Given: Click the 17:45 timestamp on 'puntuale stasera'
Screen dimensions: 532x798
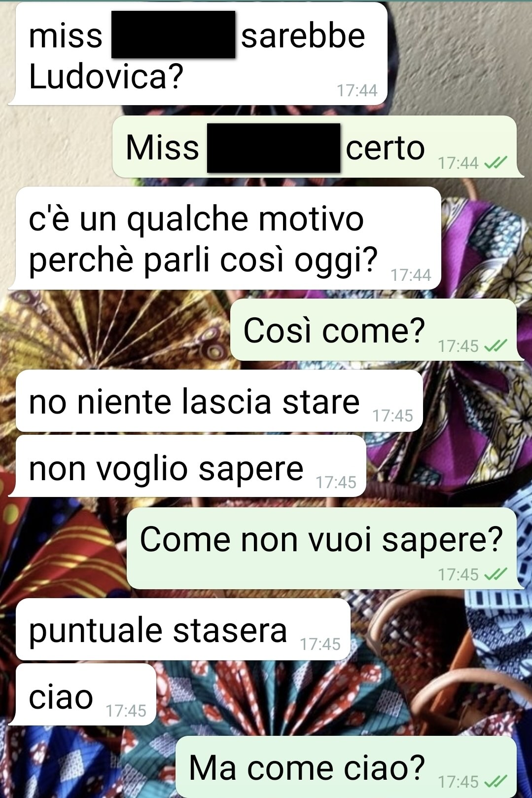Looking at the screenshot, I should pyautogui.click(x=320, y=644).
